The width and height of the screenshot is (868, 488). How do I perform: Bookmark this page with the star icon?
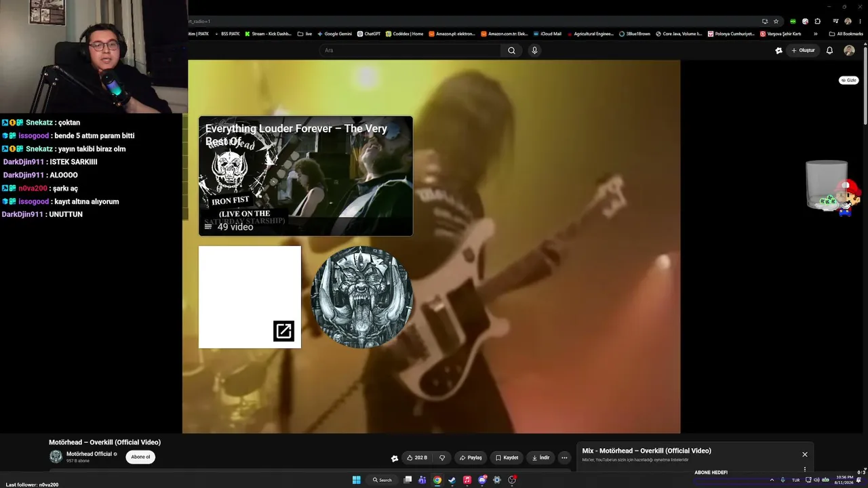point(776,21)
